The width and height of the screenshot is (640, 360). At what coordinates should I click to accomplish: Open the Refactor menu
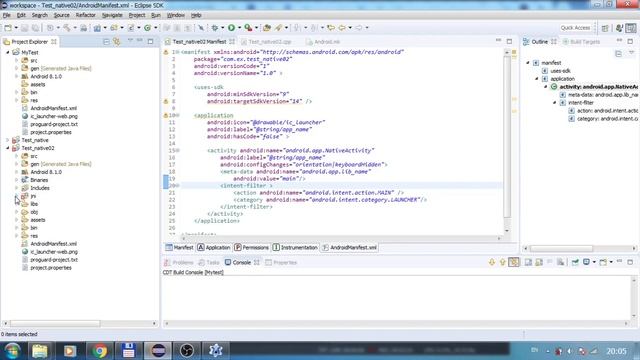coord(85,15)
